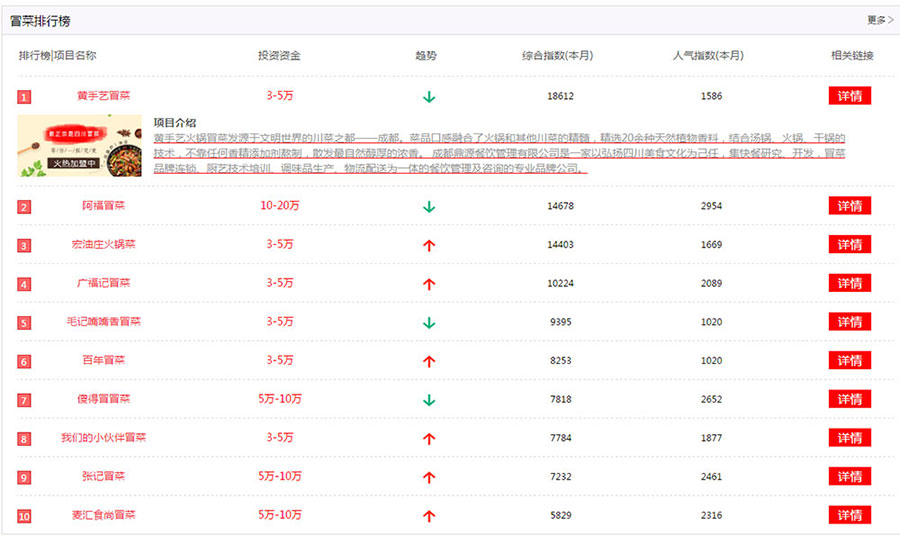Click the rank 5 red number badge
This screenshot has height=536, width=900.
[x=24, y=323]
